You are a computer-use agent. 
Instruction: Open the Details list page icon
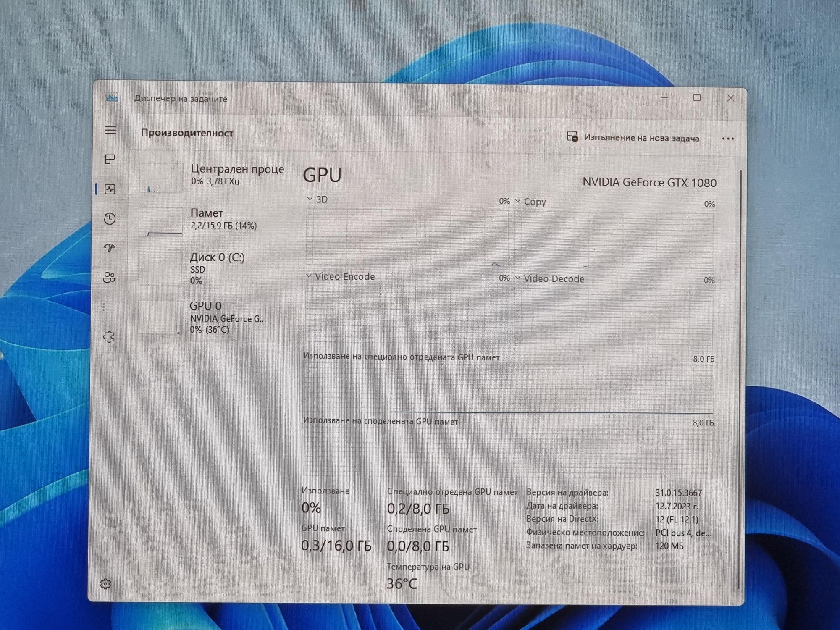coord(109,307)
